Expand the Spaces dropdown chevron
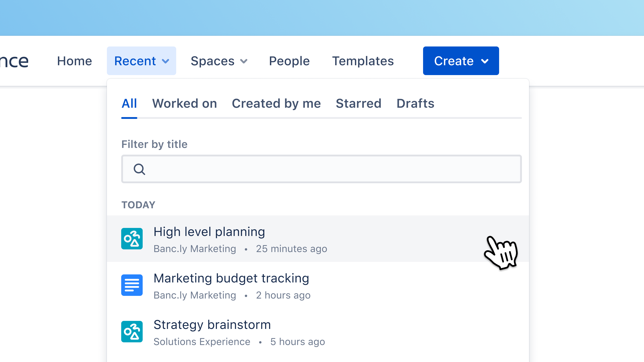 click(244, 61)
